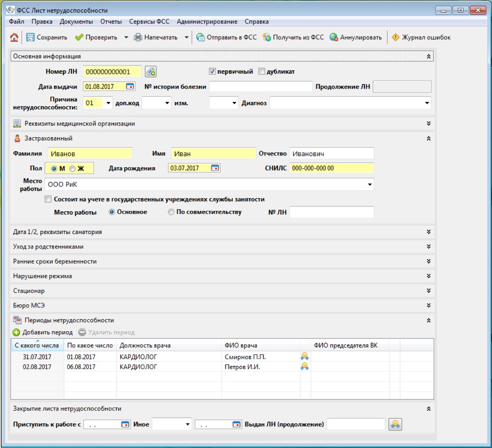Open the Отчеты menu
492x448 pixels.
tap(111, 22)
